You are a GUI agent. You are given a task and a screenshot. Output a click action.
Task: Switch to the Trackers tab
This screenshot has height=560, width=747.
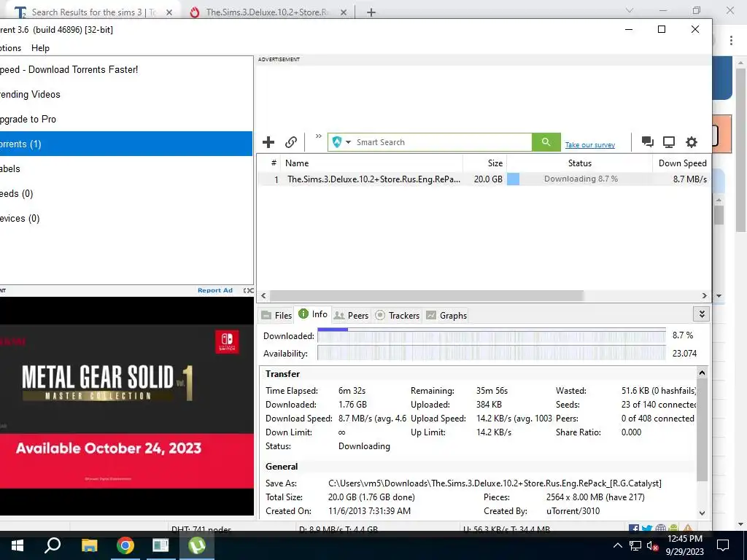point(398,315)
